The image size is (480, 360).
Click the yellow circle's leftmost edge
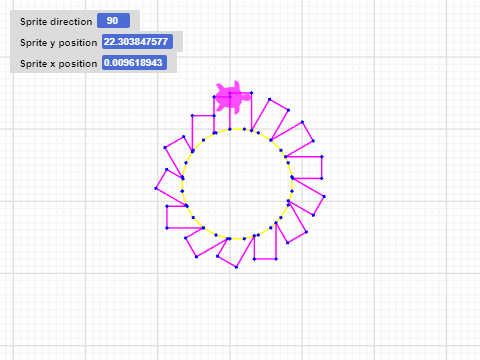click(x=182, y=184)
